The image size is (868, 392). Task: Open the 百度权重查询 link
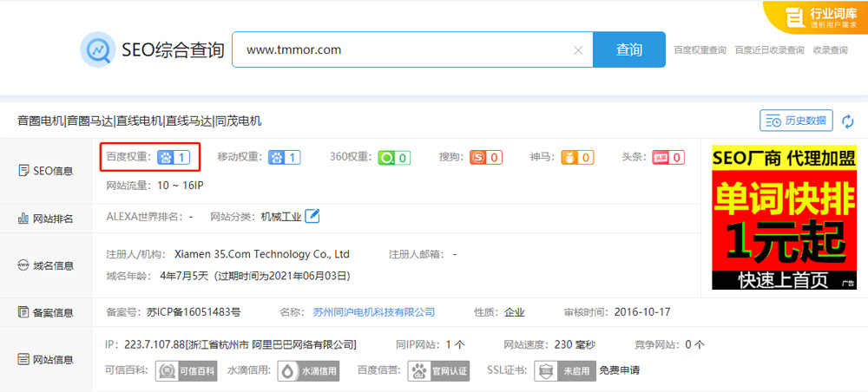coord(700,50)
